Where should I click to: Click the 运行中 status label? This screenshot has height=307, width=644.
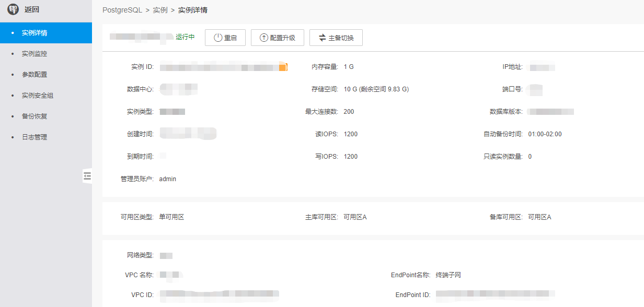(x=185, y=37)
